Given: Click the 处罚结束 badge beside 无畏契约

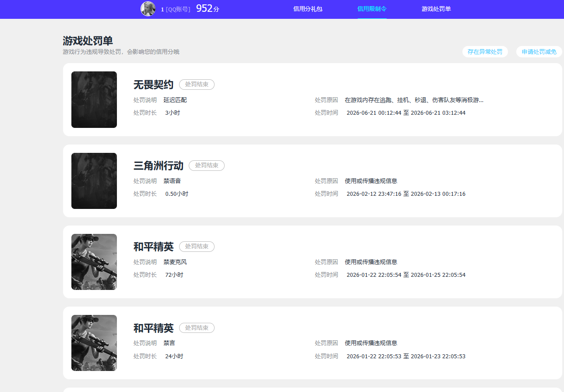Looking at the screenshot, I should click(197, 85).
